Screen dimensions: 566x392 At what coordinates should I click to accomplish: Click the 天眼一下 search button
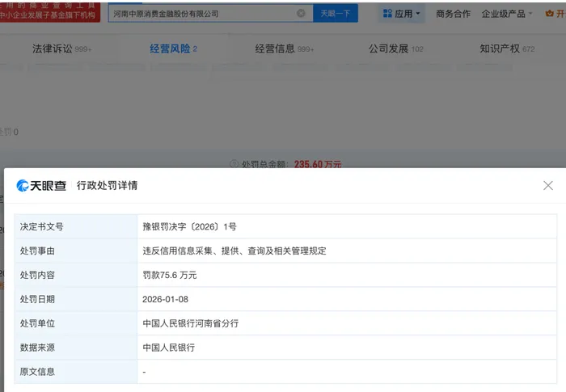(x=336, y=14)
